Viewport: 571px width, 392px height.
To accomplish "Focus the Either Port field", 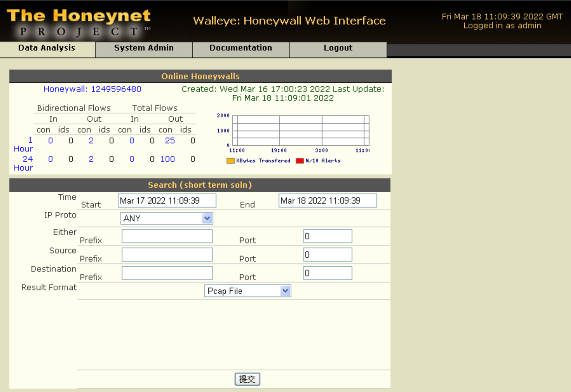I will 328,236.
